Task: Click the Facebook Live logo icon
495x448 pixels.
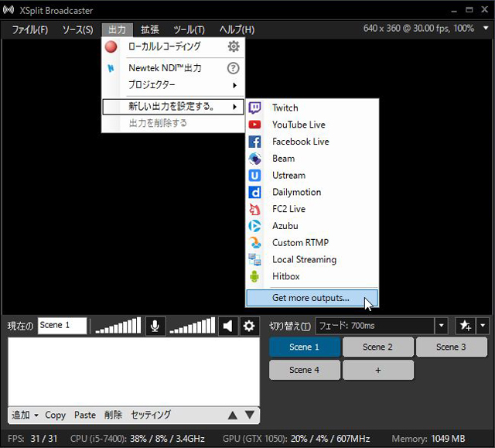Action: (x=254, y=142)
